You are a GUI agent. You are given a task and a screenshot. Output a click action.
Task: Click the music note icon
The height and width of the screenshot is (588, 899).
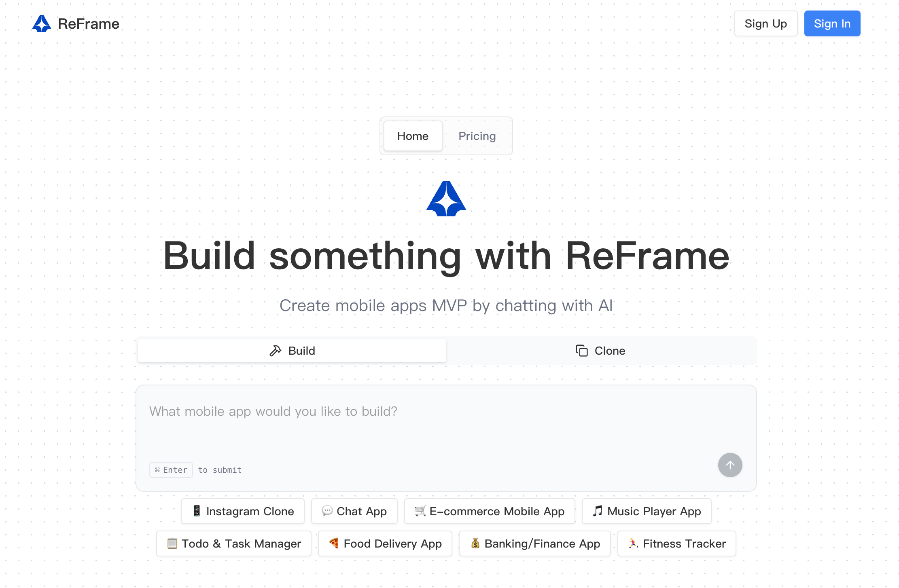[597, 511]
